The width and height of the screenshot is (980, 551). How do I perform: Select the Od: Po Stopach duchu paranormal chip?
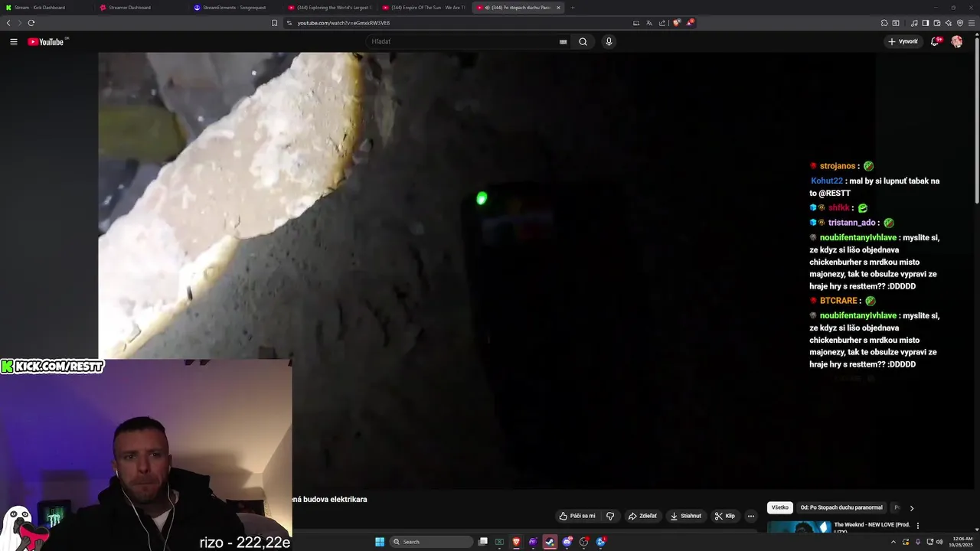pyautogui.click(x=841, y=507)
